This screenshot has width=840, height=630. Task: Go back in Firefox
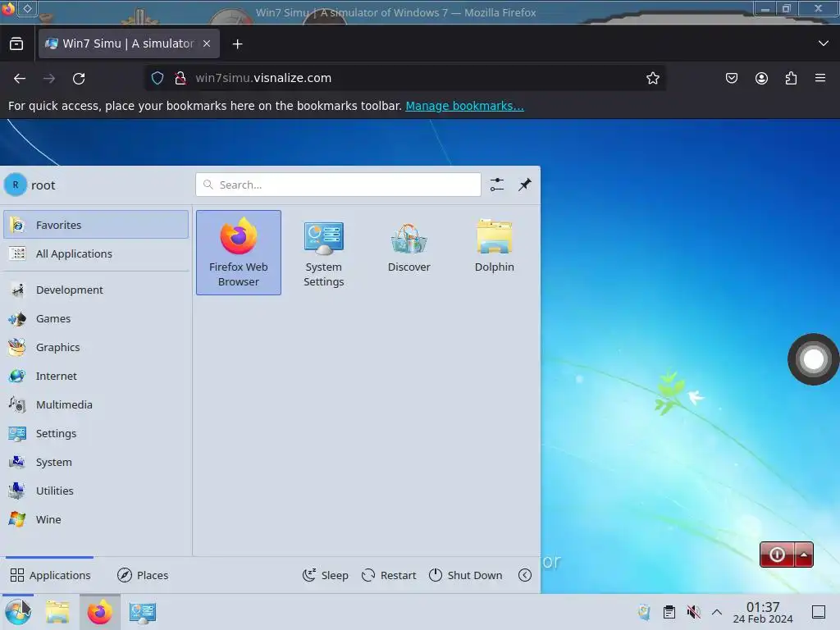tap(20, 78)
